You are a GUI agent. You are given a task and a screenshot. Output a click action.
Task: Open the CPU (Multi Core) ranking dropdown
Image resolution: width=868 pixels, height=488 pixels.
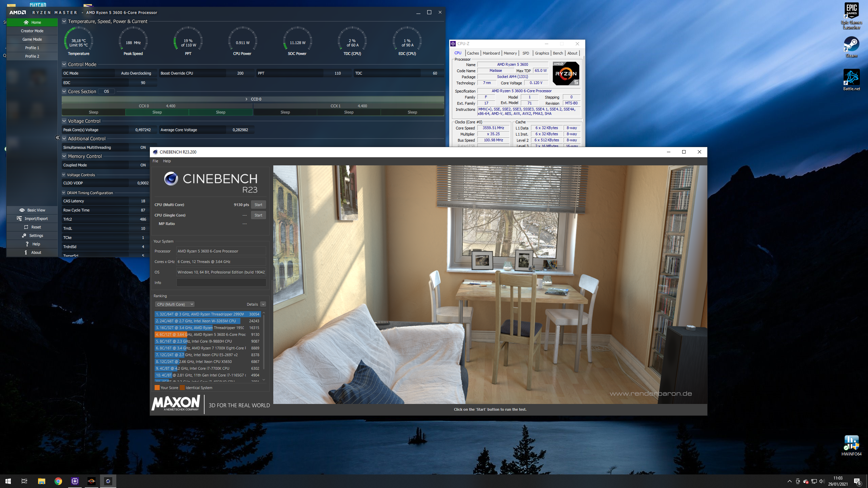[x=175, y=304]
